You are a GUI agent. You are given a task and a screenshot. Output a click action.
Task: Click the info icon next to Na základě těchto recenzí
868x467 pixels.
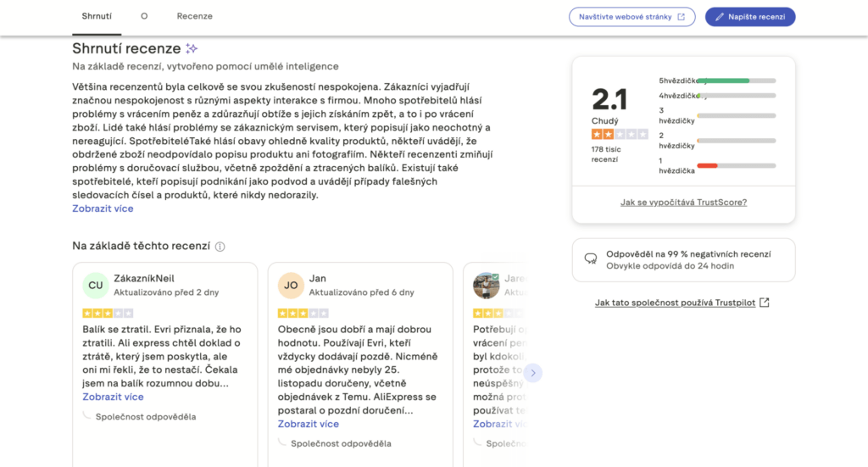220,247
